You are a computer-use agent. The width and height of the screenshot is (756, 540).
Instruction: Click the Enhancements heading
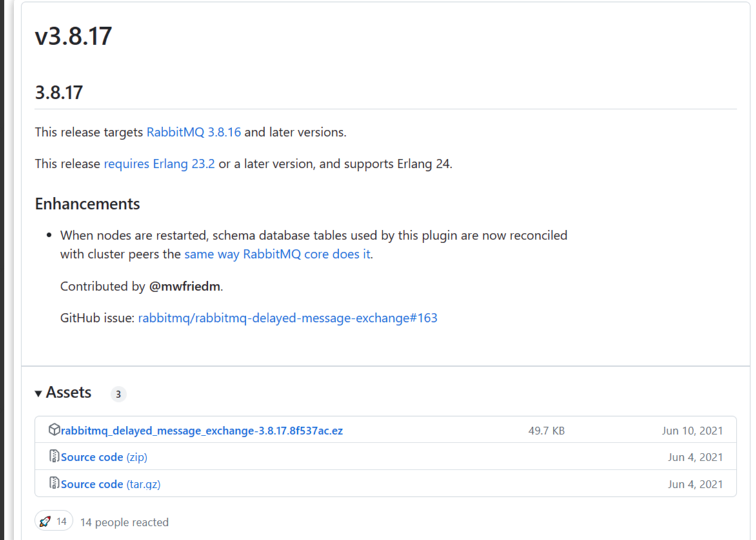(x=87, y=204)
